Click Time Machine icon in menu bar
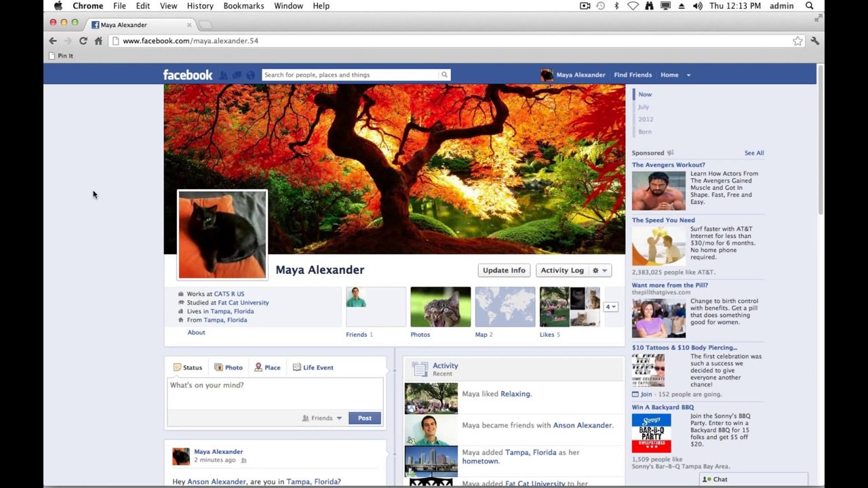The height and width of the screenshot is (488, 868). click(600, 5)
